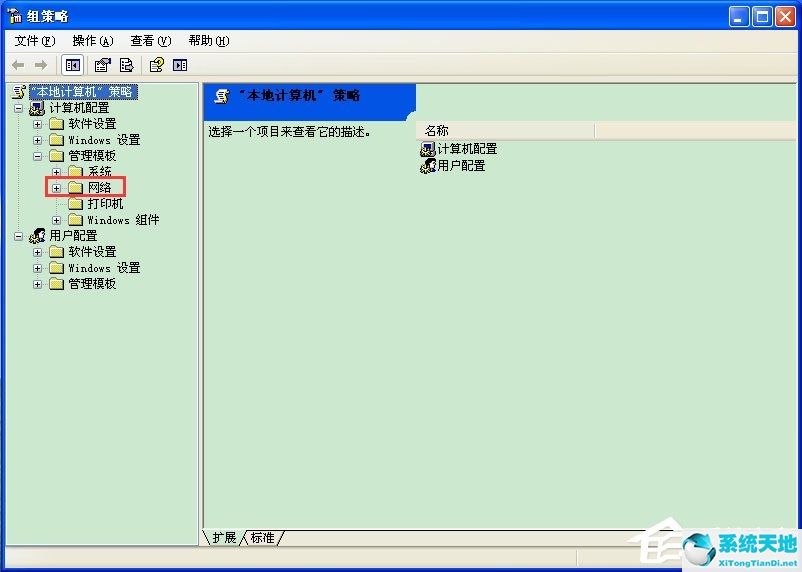
Task: Select Windows 组件 label in the tree
Action: tap(123, 220)
